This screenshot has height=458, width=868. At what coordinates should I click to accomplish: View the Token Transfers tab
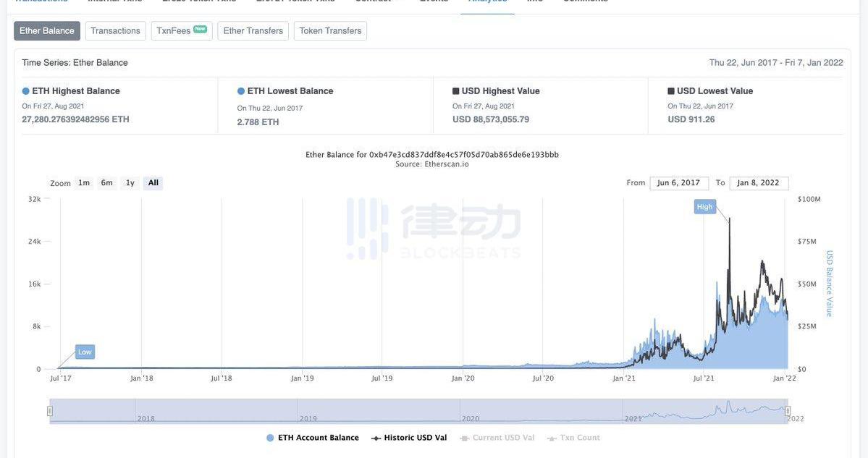pos(330,31)
